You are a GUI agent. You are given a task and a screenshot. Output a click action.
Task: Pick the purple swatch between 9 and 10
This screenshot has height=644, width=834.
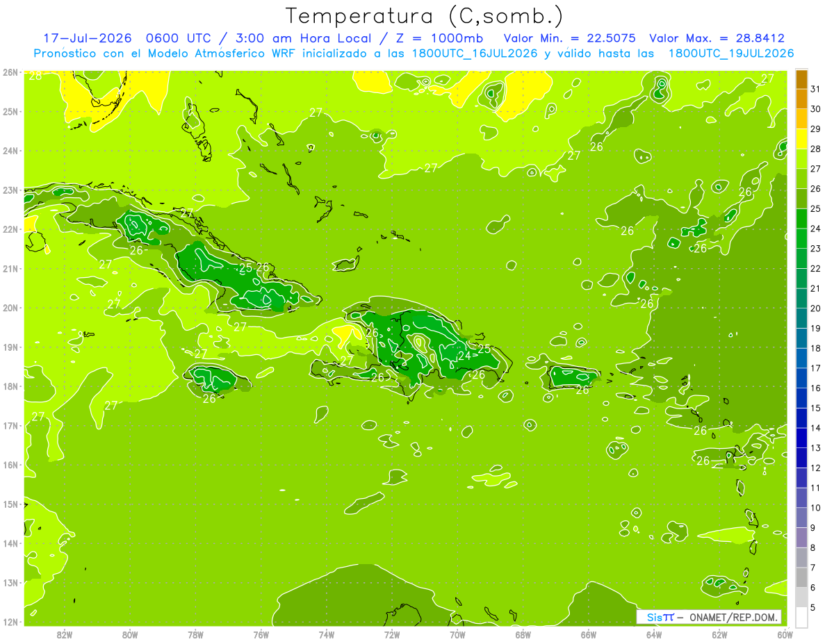click(801, 518)
